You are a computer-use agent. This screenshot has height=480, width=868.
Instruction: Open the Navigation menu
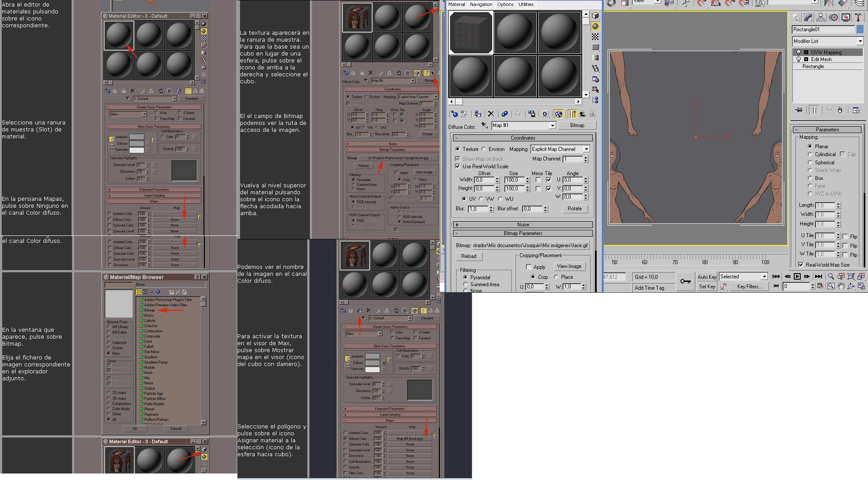[x=481, y=4]
